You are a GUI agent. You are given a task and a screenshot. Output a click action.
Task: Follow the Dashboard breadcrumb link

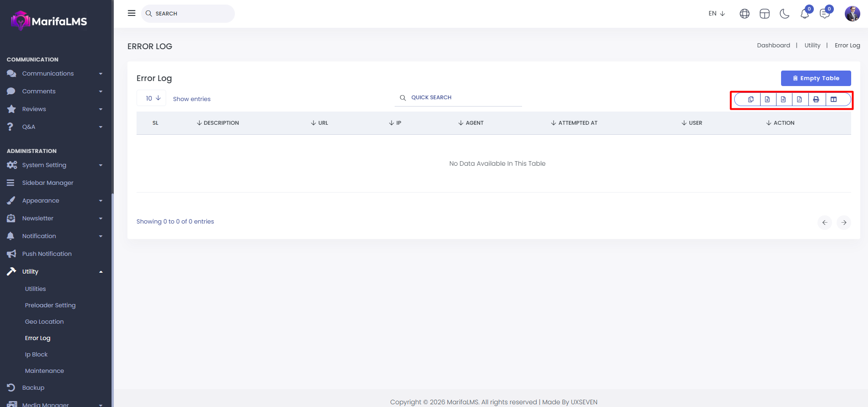pyautogui.click(x=773, y=46)
